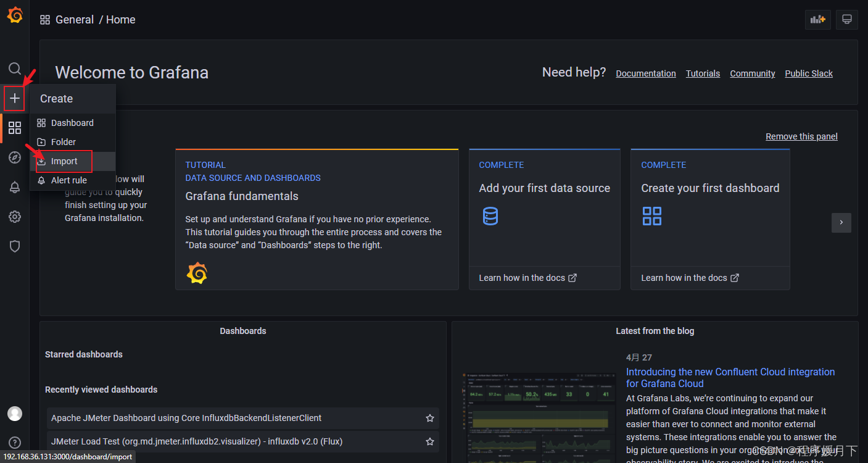Click the Create your first dashboard card
The image size is (868, 463).
[x=710, y=219]
